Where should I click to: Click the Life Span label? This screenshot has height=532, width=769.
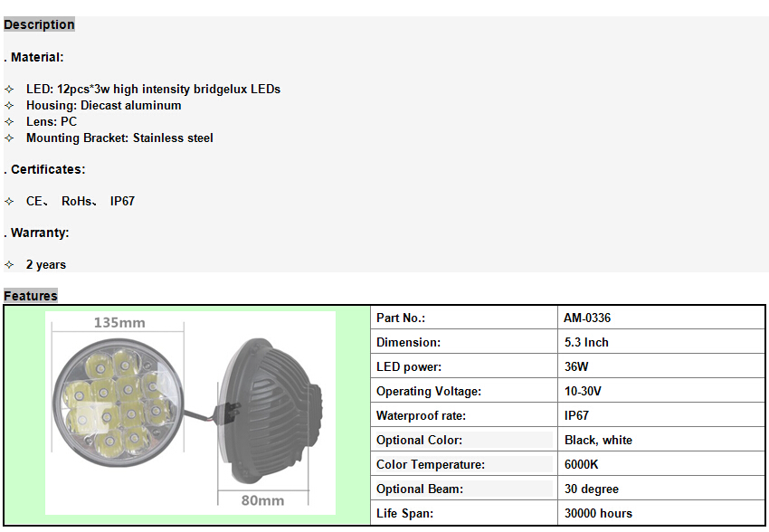pyautogui.click(x=404, y=513)
